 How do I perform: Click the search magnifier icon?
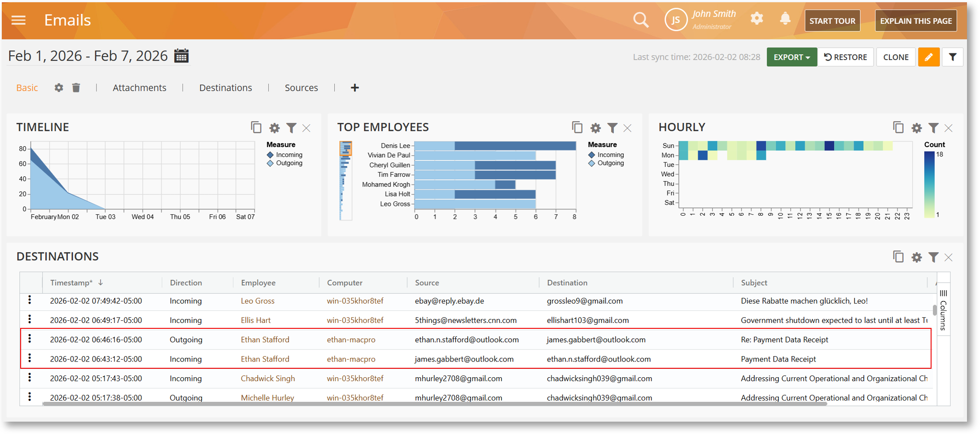click(x=640, y=20)
